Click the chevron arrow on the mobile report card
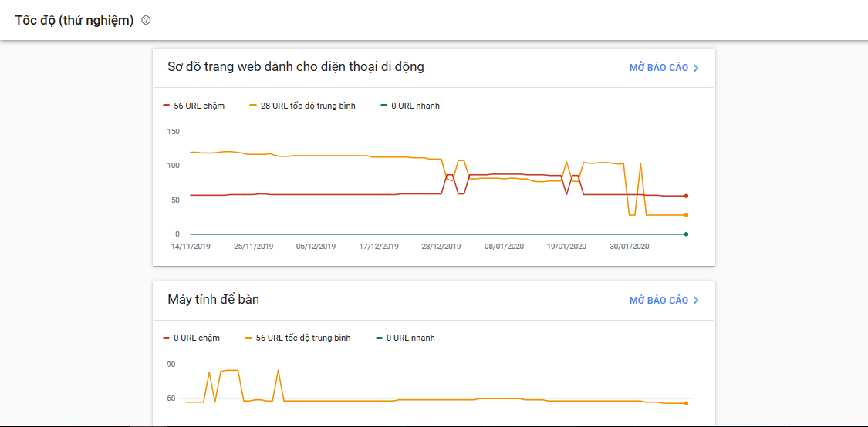868x427 pixels. (x=696, y=68)
